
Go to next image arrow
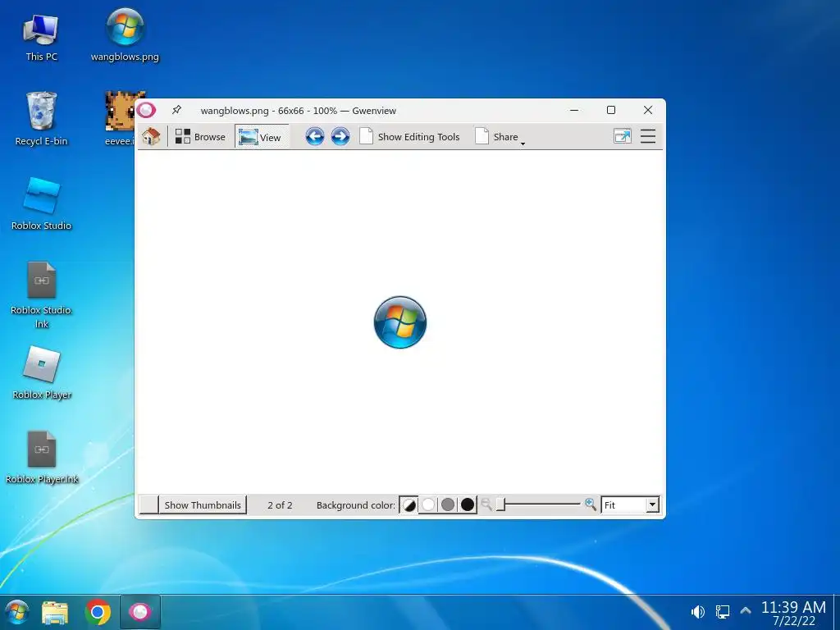[x=340, y=137]
